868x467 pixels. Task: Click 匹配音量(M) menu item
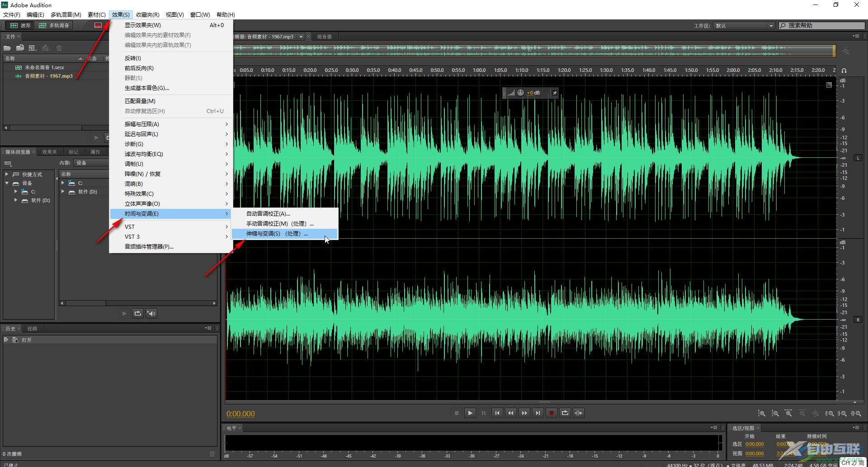(x=171, y=101)
